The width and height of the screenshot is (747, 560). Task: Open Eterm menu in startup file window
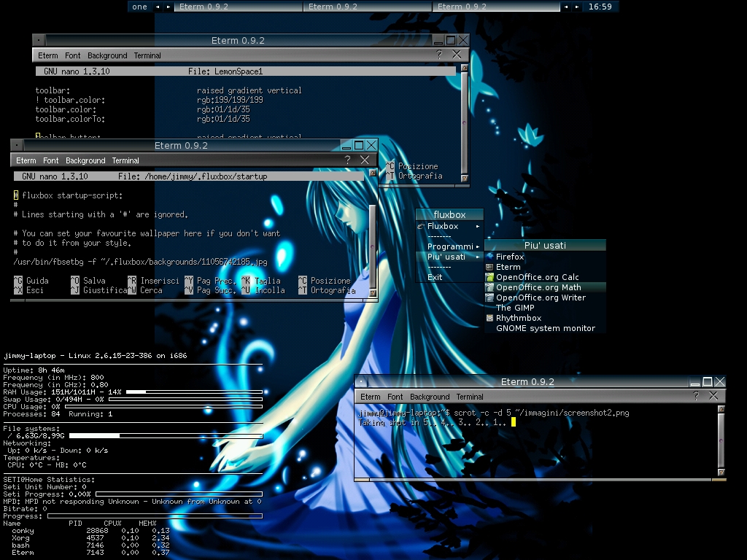[26, 160]
